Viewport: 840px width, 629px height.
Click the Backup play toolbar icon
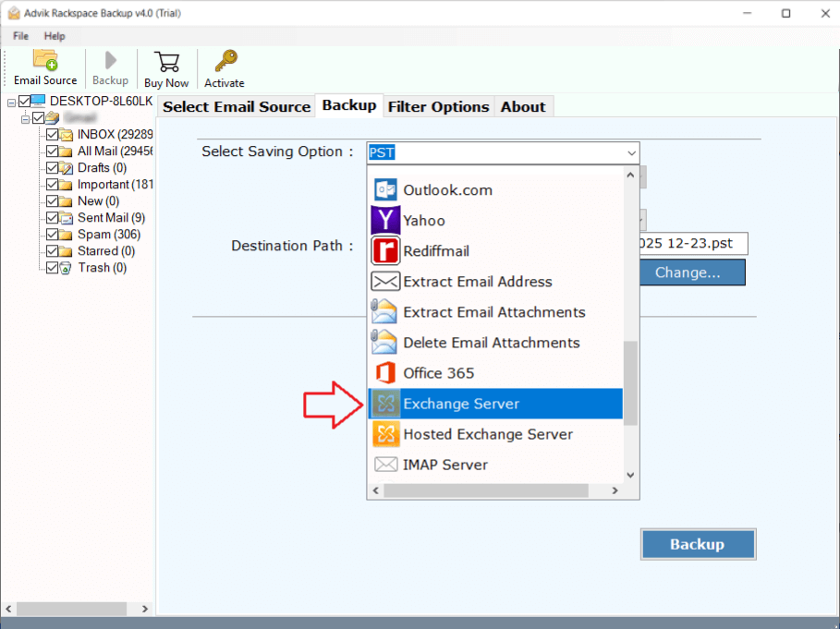coord(110,60)
